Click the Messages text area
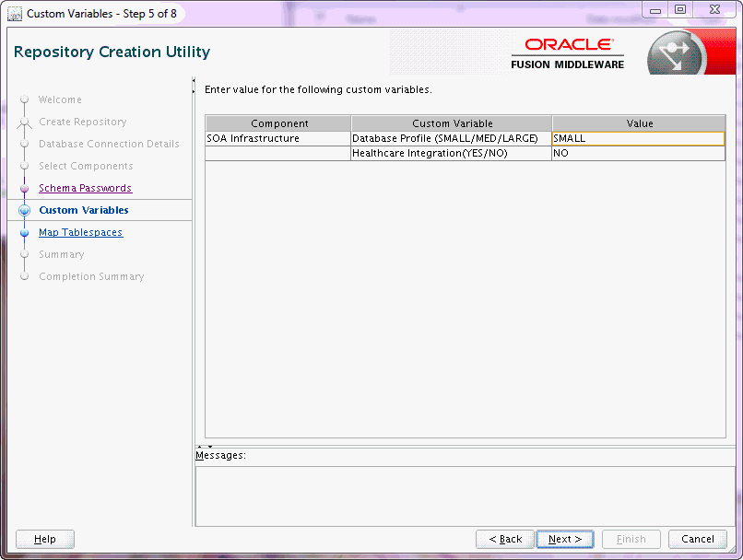This screenshot has width=743, height=560. point(465,496)
